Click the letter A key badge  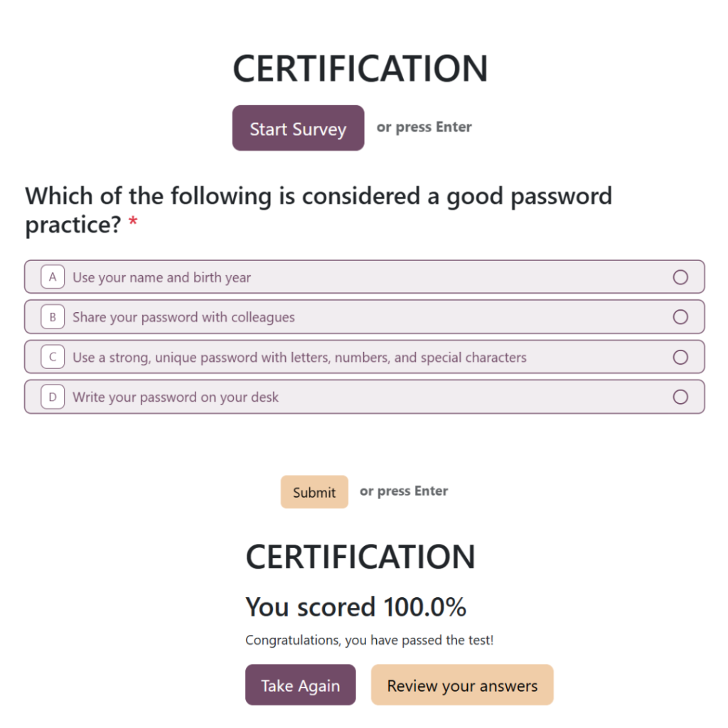click(53, 277)
